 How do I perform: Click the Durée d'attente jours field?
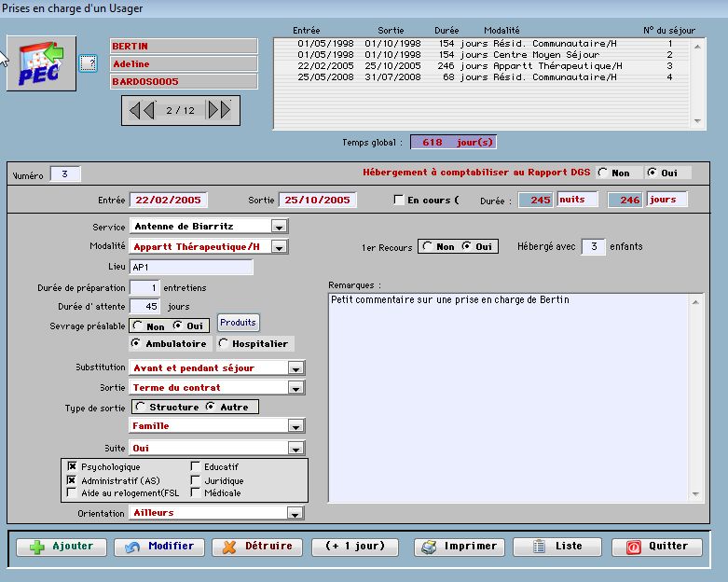coord(144,307)
